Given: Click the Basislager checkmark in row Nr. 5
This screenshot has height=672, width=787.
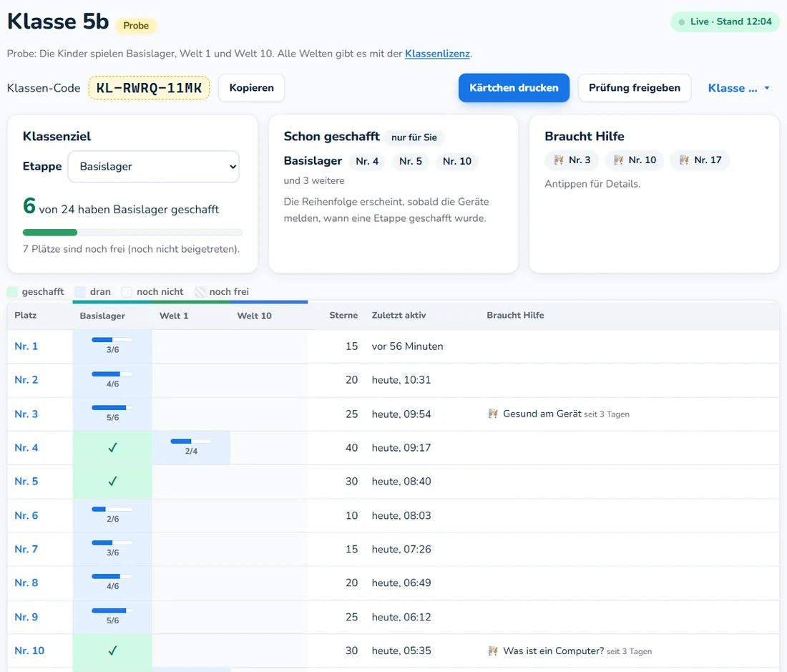Looking at the screenshot, I should pyautogui.click(x=112, y=482).
